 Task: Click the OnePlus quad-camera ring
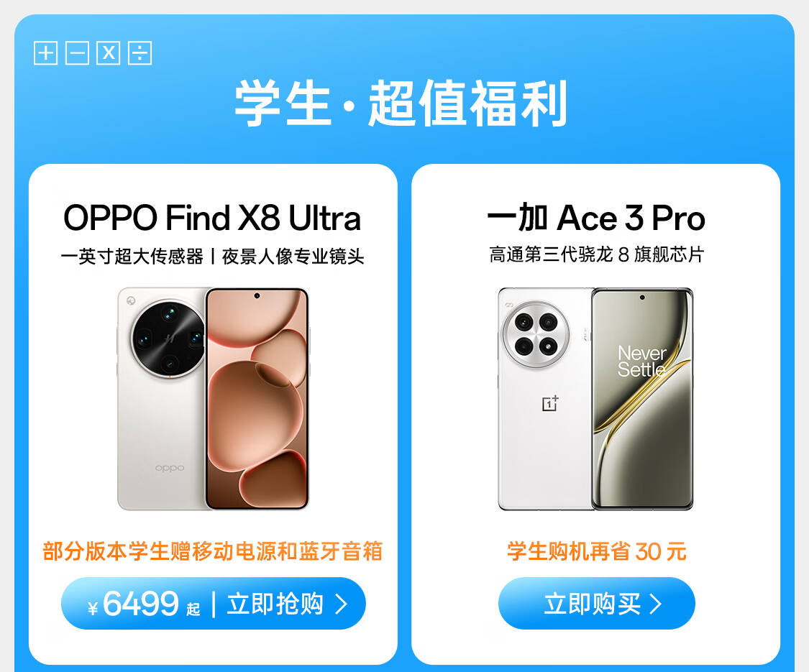pos(536,335)
